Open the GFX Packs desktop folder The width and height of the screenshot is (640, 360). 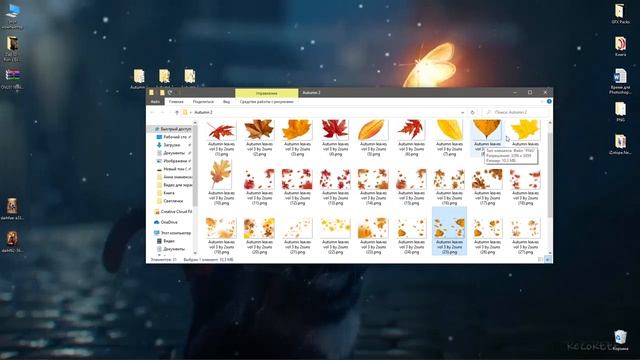[620, 13]
